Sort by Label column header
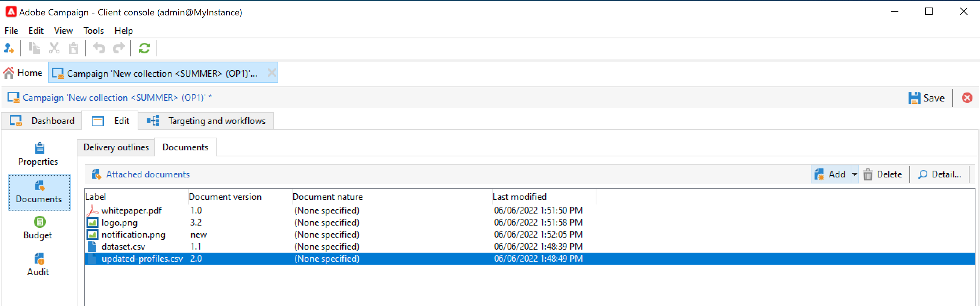This screenshot has width=980, height=306. click(137, 197)
